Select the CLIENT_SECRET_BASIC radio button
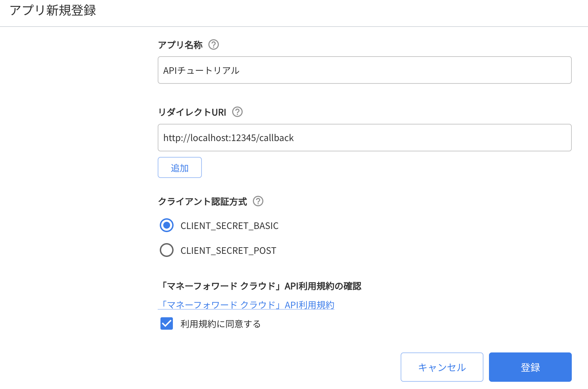Screen dimensions: 588x389 [167, 225]
